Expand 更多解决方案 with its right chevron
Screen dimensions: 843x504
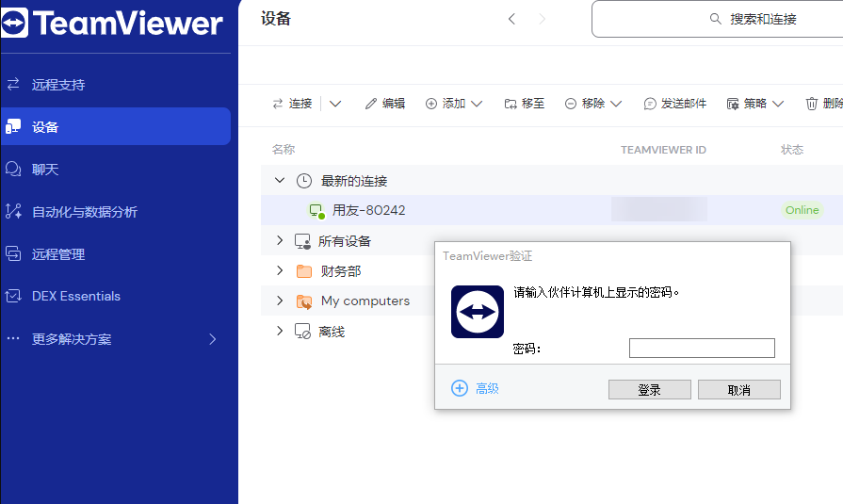(212, 339)
